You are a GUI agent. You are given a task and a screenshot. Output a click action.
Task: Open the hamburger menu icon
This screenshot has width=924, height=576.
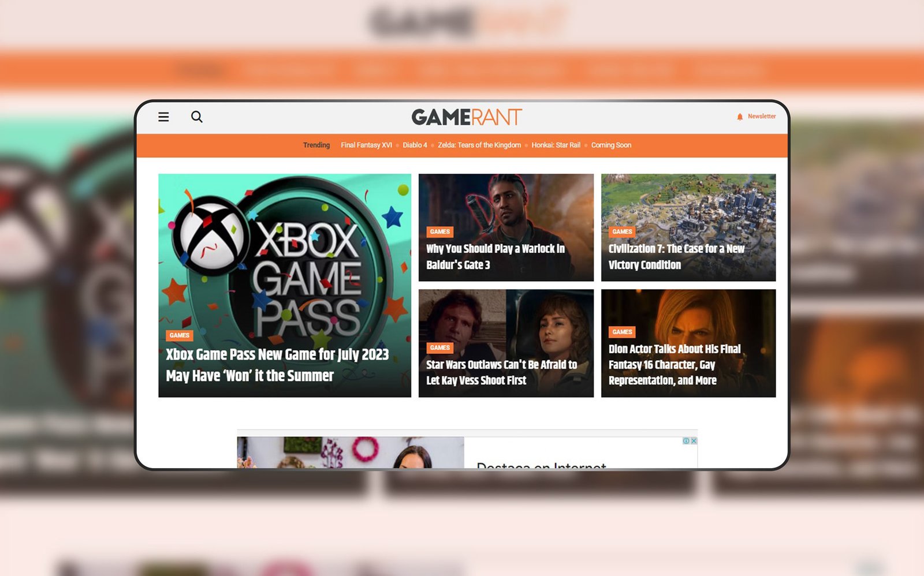[x=163, y=117]
